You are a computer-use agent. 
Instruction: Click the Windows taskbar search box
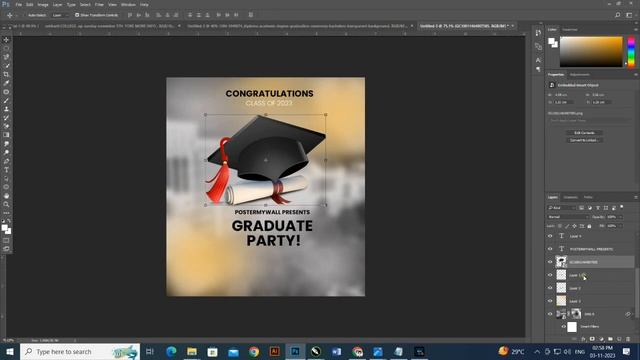(80, 351)
